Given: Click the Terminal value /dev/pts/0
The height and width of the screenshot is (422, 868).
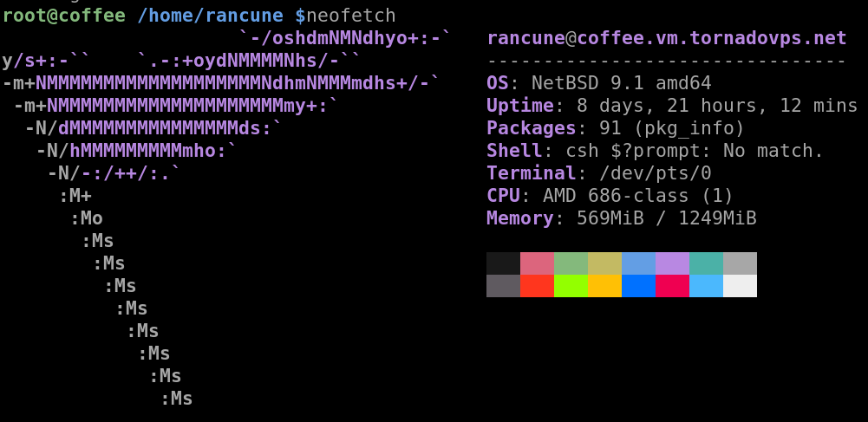Looking at the screenshot, I should pyautogui.click(x=643, y=173).
